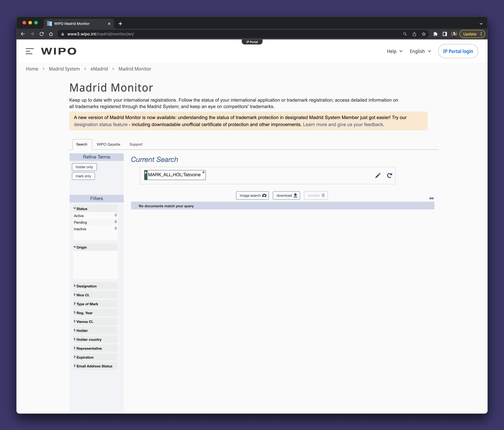
Task: Expand the Type of Mark filter
Action: [x=95, y=304]
